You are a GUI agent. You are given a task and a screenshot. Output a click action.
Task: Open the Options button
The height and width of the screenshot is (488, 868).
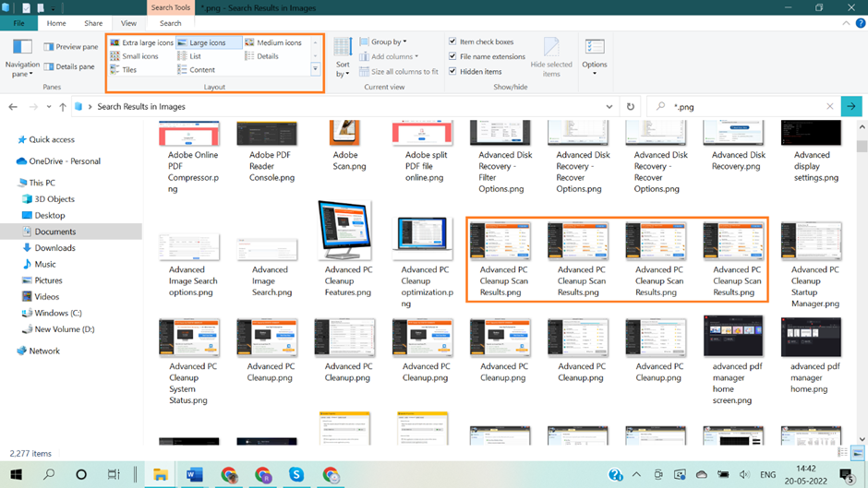(x=595, y=57)
